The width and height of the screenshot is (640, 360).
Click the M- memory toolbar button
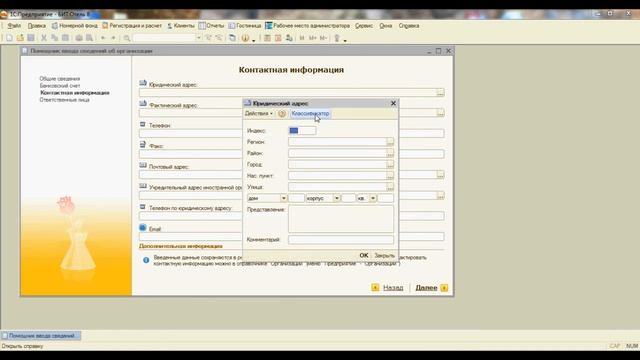click(323, 38)
